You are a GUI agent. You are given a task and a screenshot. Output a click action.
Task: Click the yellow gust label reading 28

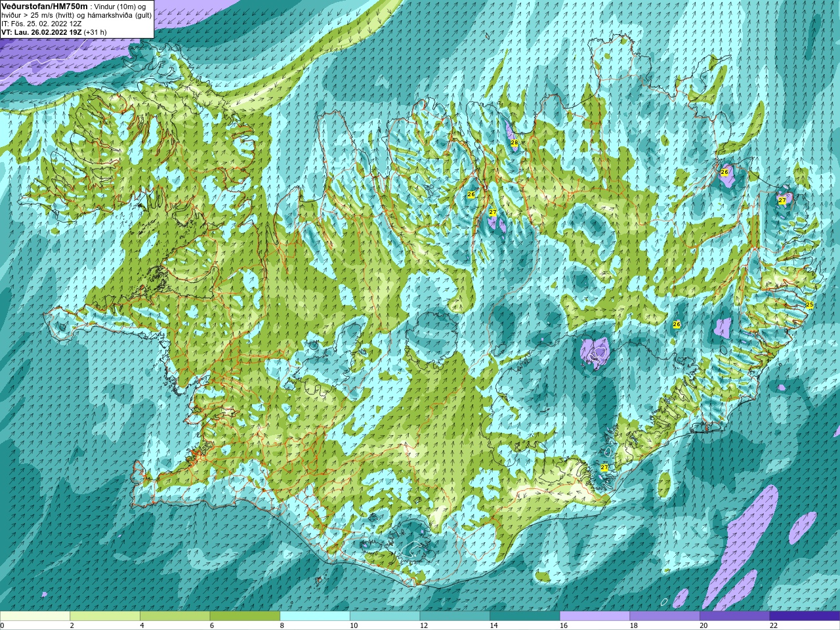point(514,142)
